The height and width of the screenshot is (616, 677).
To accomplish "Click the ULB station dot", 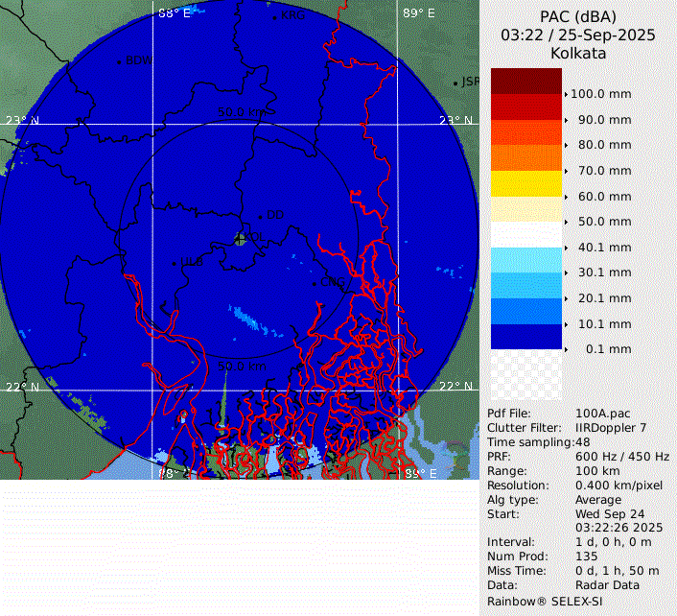I will tap(174, 264).
